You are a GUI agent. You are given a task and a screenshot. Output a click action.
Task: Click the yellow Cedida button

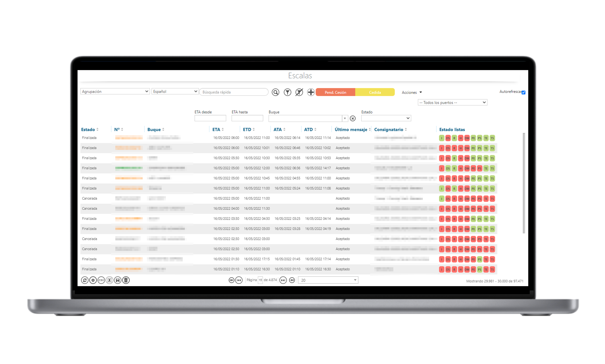[x=375, y=92]
